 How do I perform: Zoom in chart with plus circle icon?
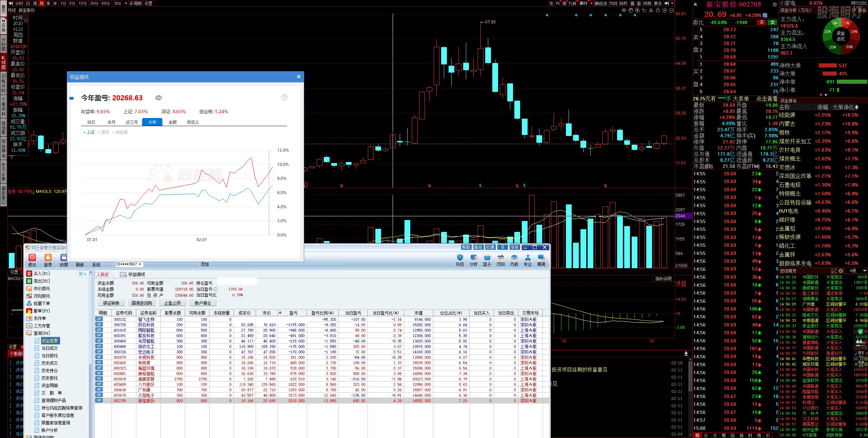coord(665,11)
